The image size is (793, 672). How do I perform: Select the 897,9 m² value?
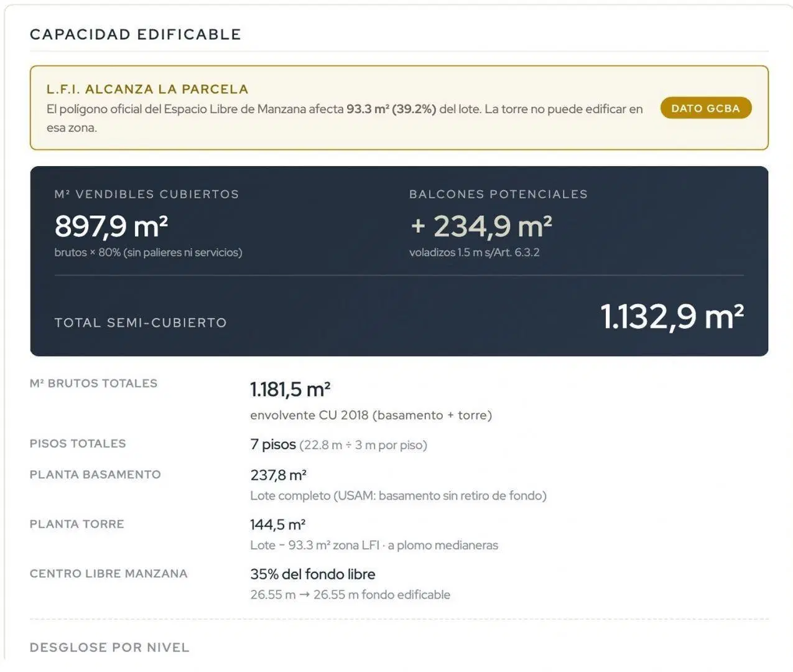pos(111,226)
